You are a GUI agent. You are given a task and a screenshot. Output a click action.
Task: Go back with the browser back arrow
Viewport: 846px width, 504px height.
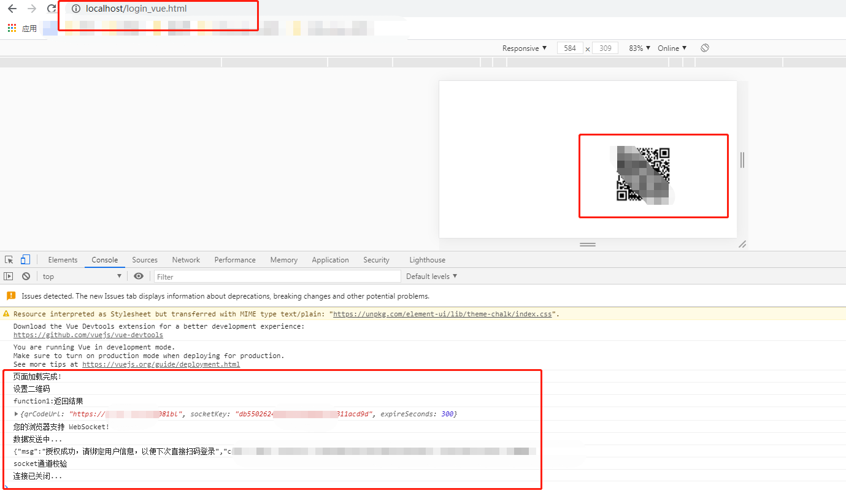click(12, 9)
